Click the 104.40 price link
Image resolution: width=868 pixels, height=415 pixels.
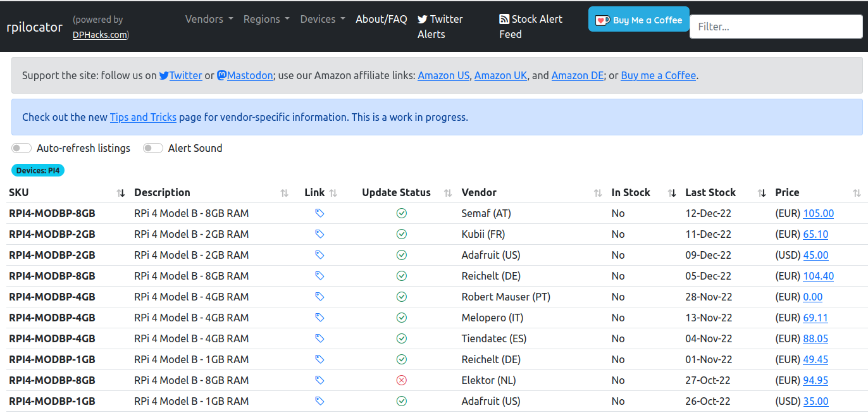coord(819,276)
